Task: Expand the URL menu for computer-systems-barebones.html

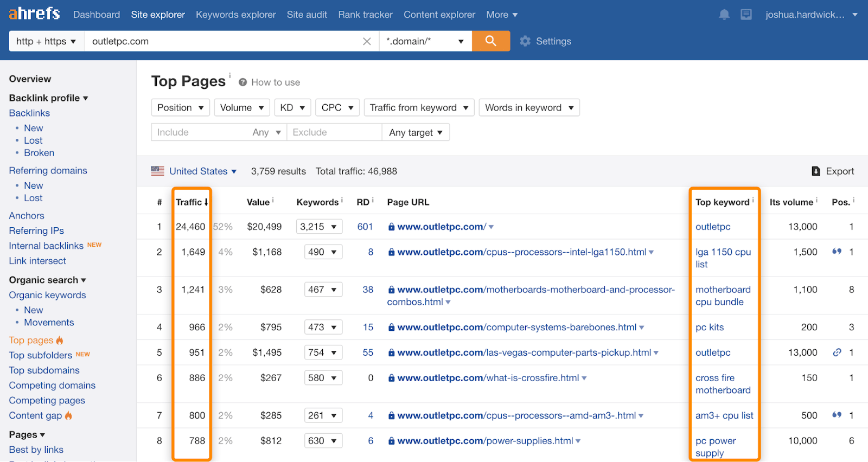Action: (x=642, y=328)
